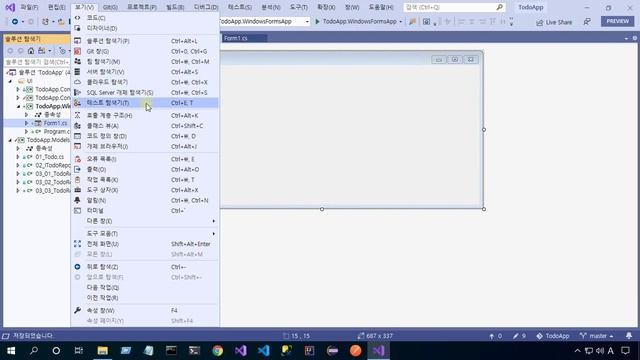The height and width of the screenshot is (360, 640).
Task: Select the 전체 화면 (Full Screen) menu item
Action: [x=145, y=244]
